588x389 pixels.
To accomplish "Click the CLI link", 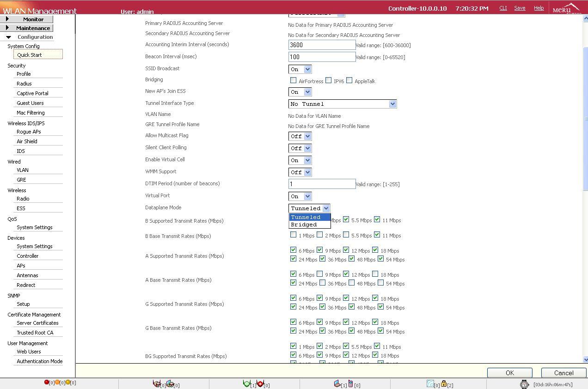I will tap(503, 8).
